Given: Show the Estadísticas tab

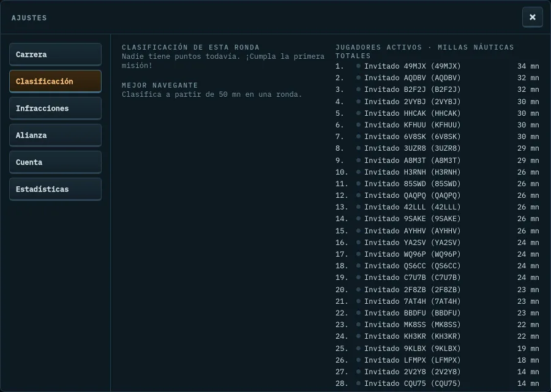Looking at the screenshot, I should coord(55,189).
